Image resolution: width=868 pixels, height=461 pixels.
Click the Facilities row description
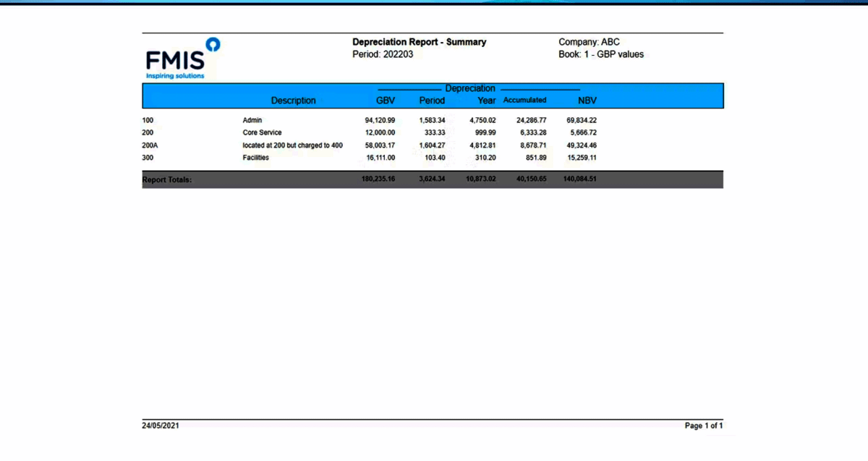pos(255,158)
